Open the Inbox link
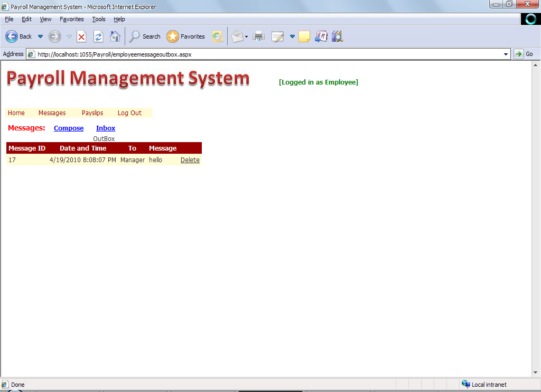 [106, 128]
